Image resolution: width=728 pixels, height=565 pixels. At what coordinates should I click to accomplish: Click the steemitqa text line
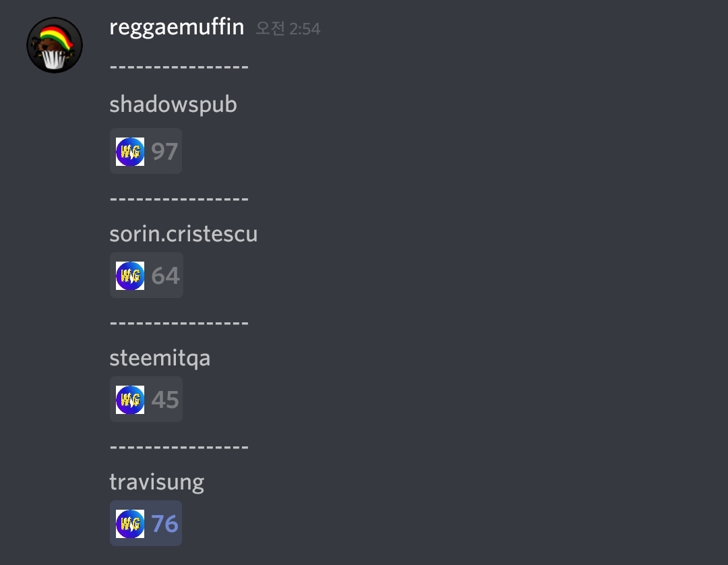[x=160, y=359]
